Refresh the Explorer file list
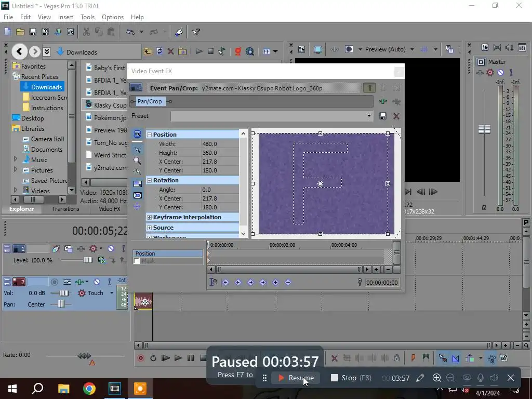 pyautogui.click(x=159, y=51)
